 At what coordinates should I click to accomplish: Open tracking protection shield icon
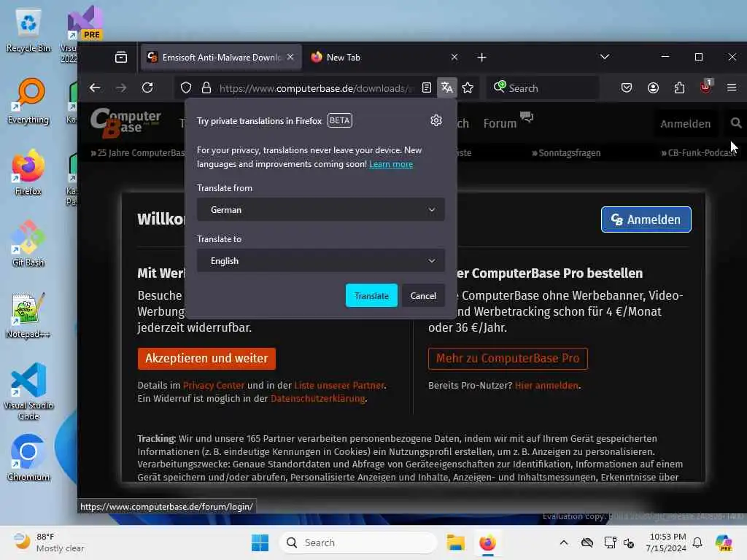[x=186, y=87]
